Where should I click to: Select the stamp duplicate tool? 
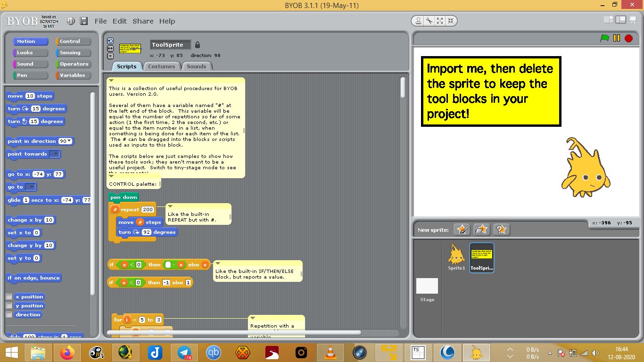point(418,21)
